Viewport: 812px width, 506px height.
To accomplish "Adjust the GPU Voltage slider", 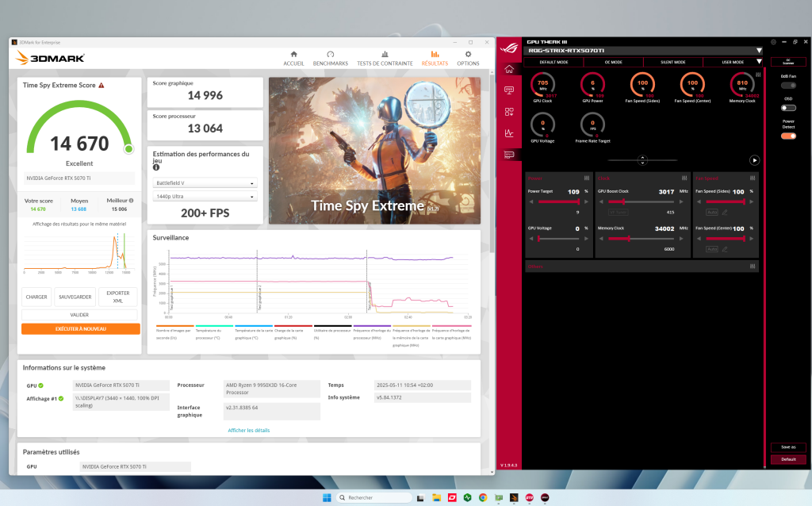I will (559, 239).
